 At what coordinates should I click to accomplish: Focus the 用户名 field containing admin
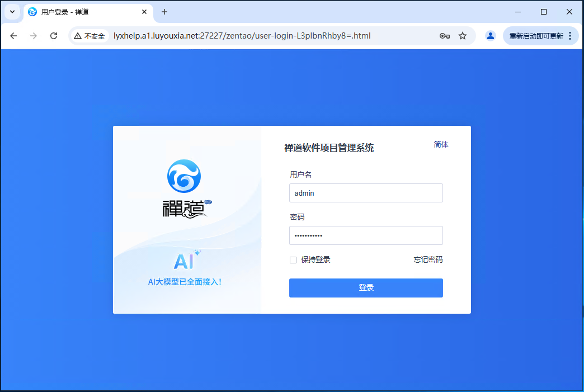pos(366,193)
